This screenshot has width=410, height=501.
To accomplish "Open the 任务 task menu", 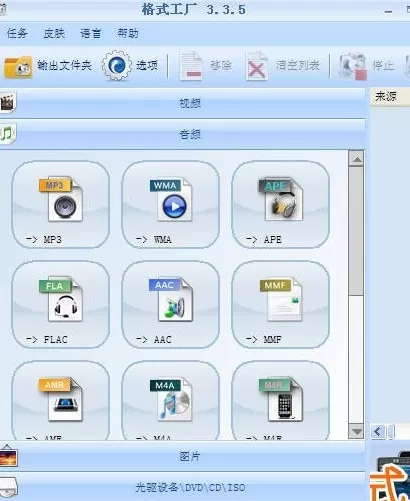I will pos(17,33).
